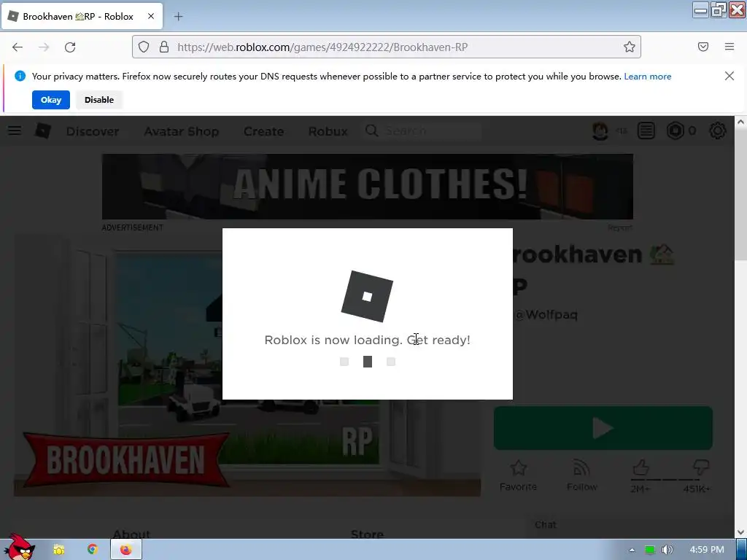Viewport: 747px width, 560px height.
Task: Bookmark this page with the star
Action: [630, 47]
